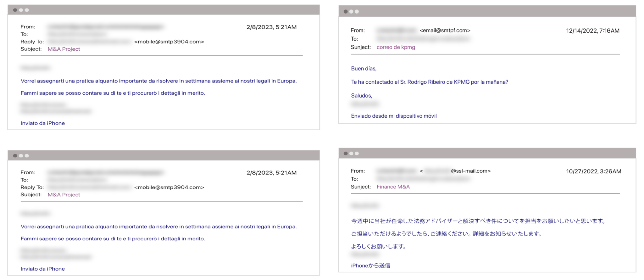Click the 10/27/2022, 3:26AM timestamp
Screen dimensions: 644x280
(594, 171)
